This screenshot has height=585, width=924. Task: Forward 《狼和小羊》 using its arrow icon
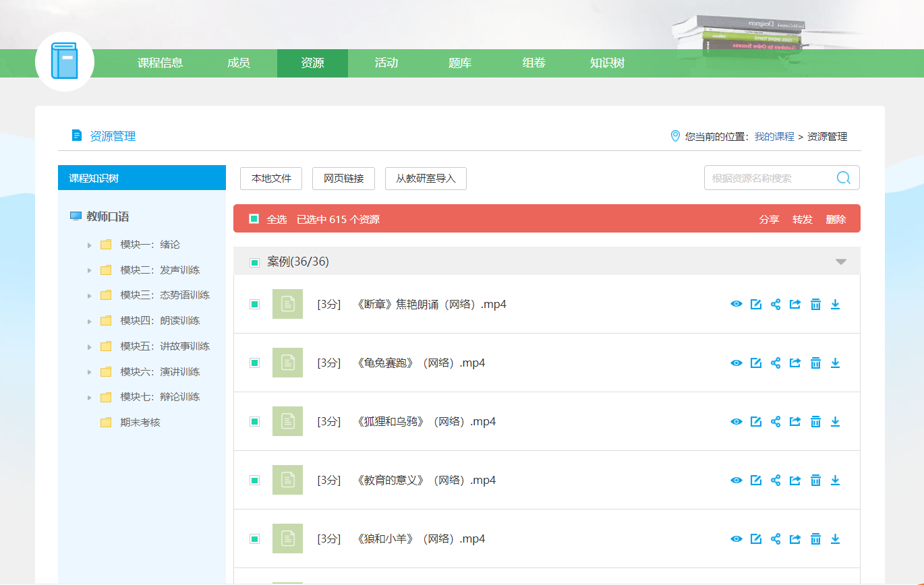[x=795, y=538]
